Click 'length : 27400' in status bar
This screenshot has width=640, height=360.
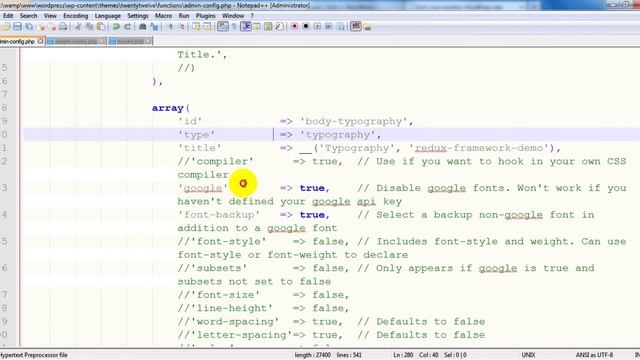pyautogui.click(x=312, y=355)
